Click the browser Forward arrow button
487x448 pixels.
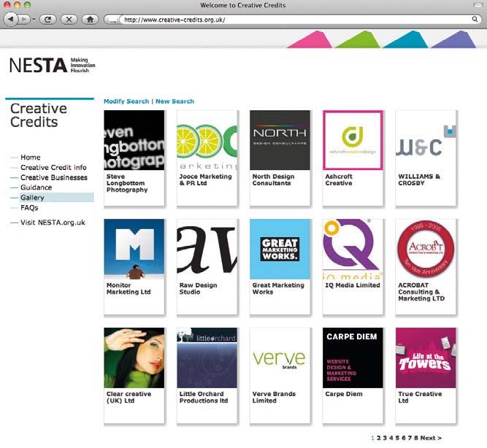pos(23,20)
